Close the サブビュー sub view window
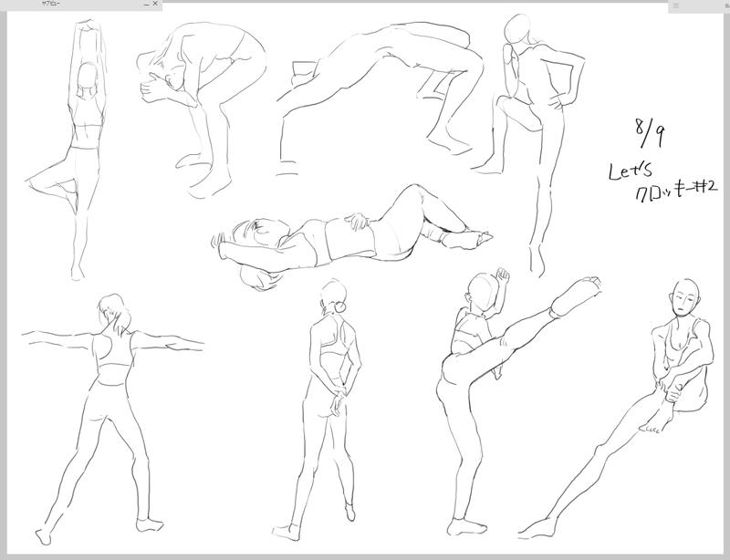 point(155,4)
